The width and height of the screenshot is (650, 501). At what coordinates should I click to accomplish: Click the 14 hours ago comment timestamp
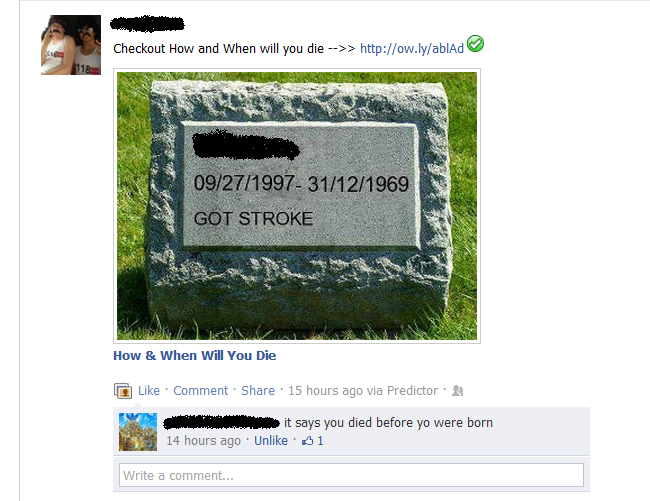tap(204, 441)
